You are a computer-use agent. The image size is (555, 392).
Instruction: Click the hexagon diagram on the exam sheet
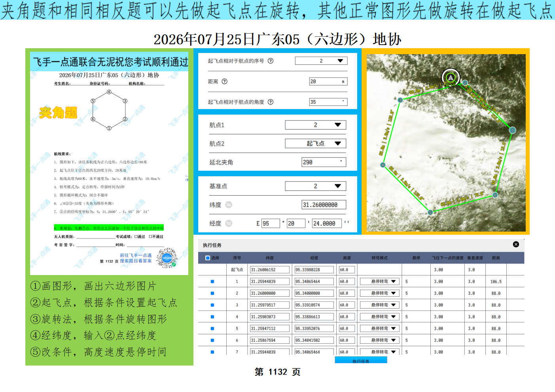coord(109,110)
